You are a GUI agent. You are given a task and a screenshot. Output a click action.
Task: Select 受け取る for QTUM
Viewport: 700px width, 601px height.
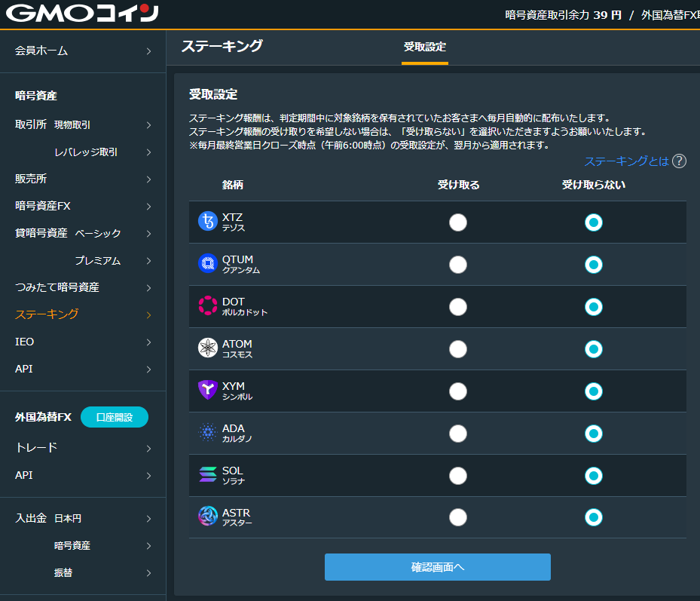[x=458, y=265]
